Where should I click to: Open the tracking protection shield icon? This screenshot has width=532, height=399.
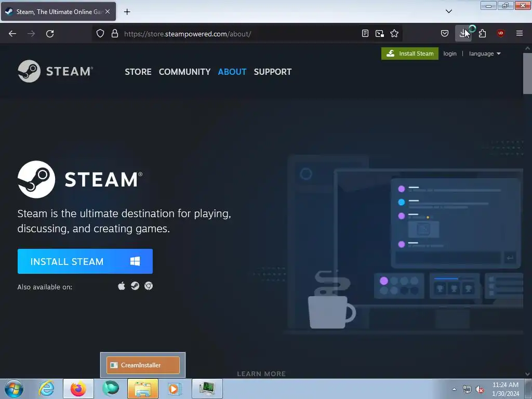click(100, 34)
